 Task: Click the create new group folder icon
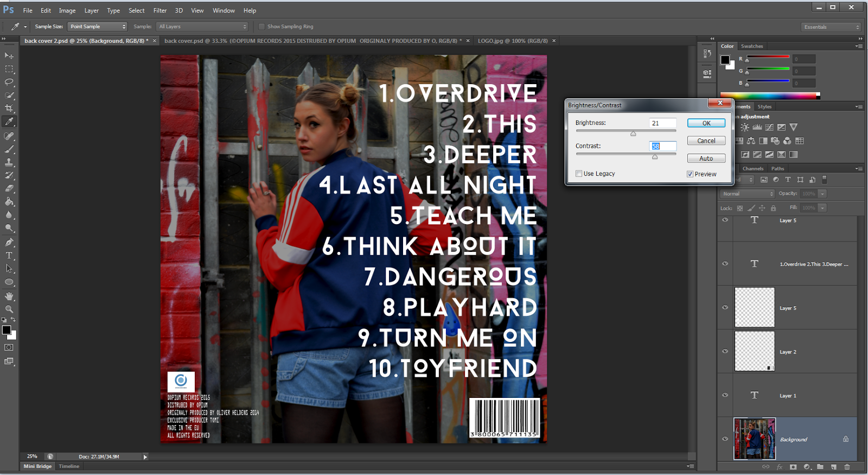[x=820, y=467]
